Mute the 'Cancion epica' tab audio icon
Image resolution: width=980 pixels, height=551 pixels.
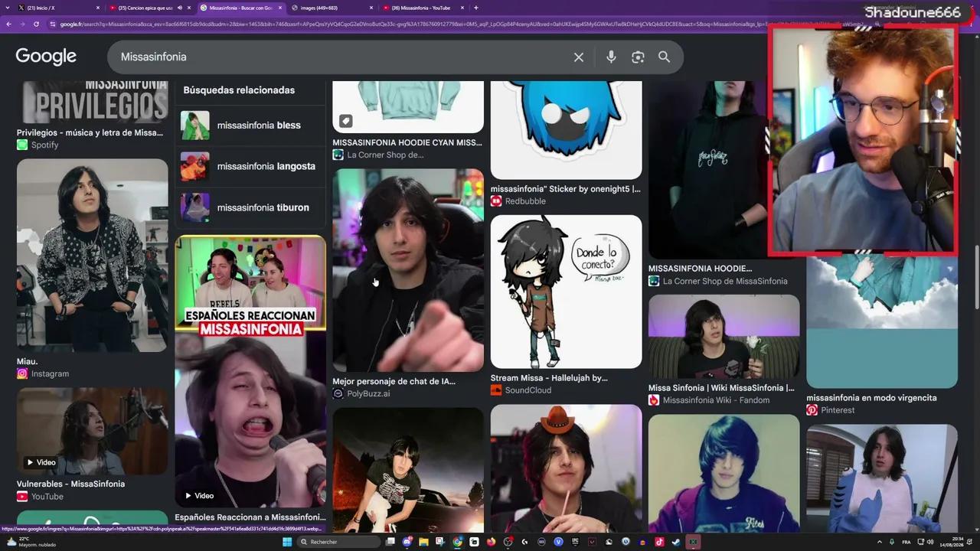pos(180,8)
